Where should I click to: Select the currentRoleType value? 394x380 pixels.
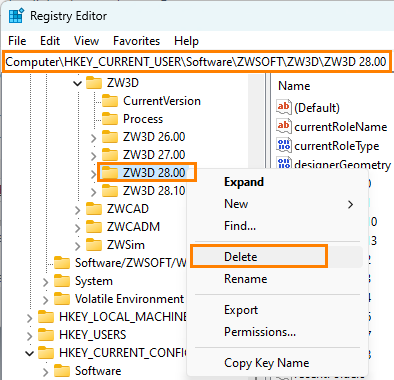coord(337,146)
